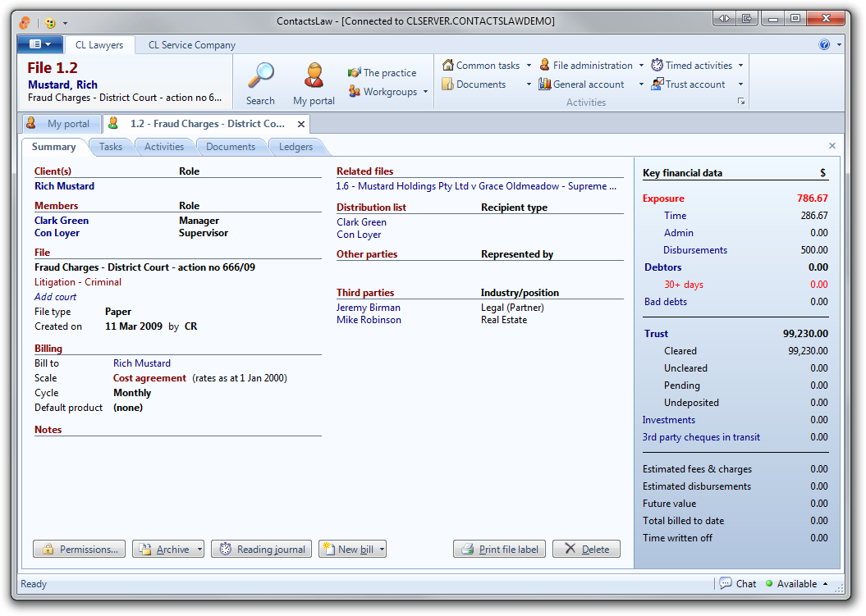Open My portal person icon

pyautogui.click(x=314, y=75)
